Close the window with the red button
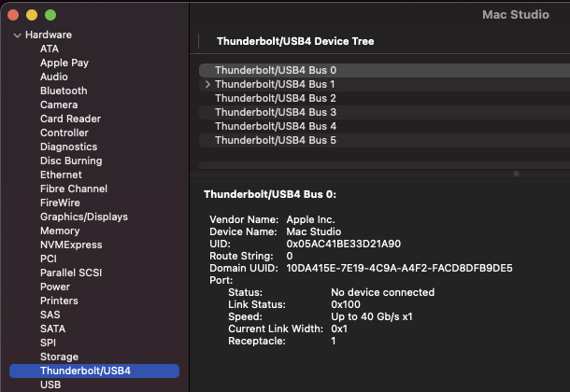The height and width of the screenshot is (392, 570). [x=13, y=15]
